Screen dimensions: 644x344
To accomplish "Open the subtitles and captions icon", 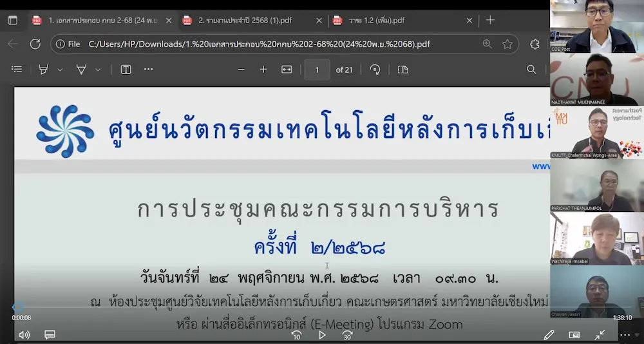I will pos(50,335).
